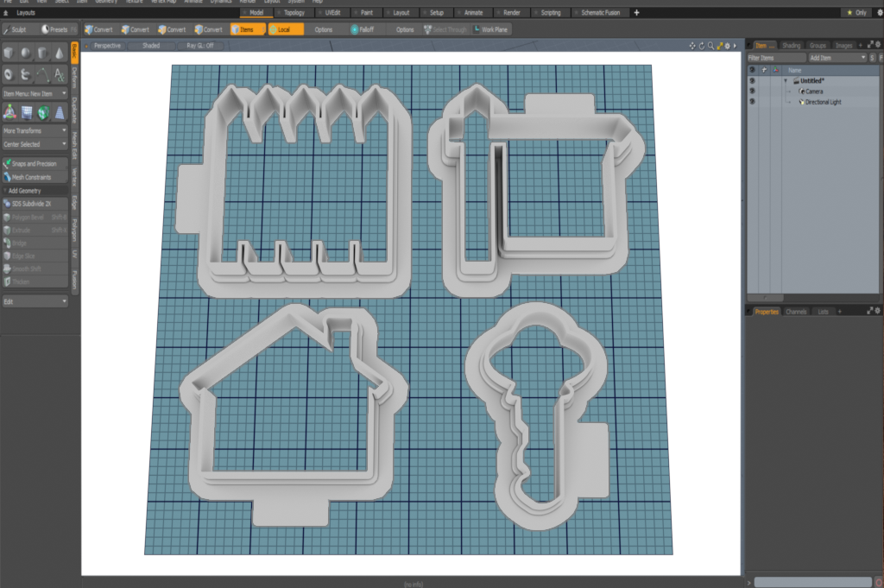
Task: Open the More Transforms dropdown
Action: tap(35, 130)
